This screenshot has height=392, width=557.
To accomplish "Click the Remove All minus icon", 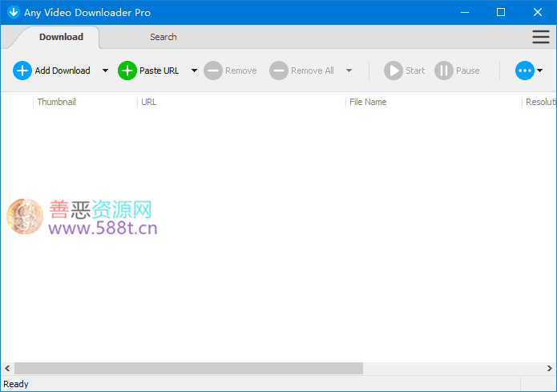I will point(279,71).
